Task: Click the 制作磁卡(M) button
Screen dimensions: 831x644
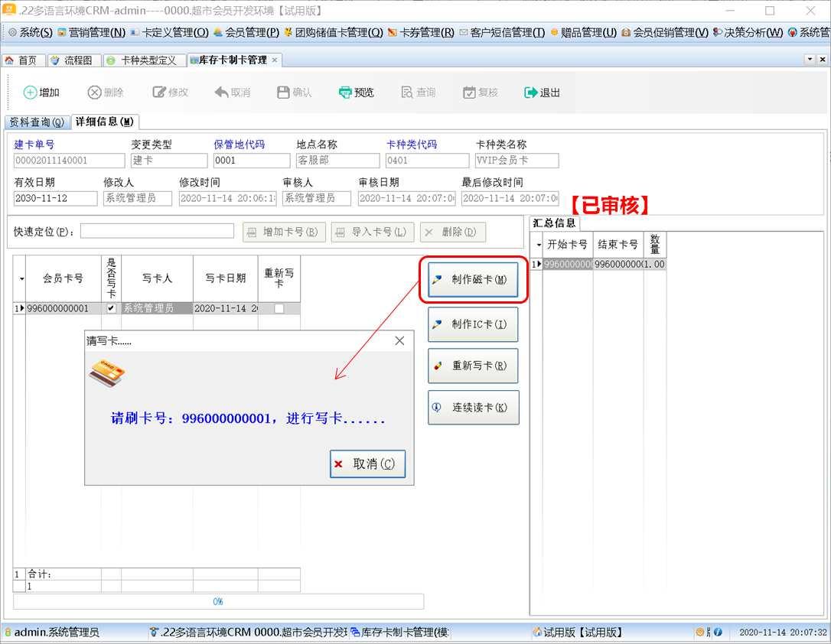Action: coord(473,280)
